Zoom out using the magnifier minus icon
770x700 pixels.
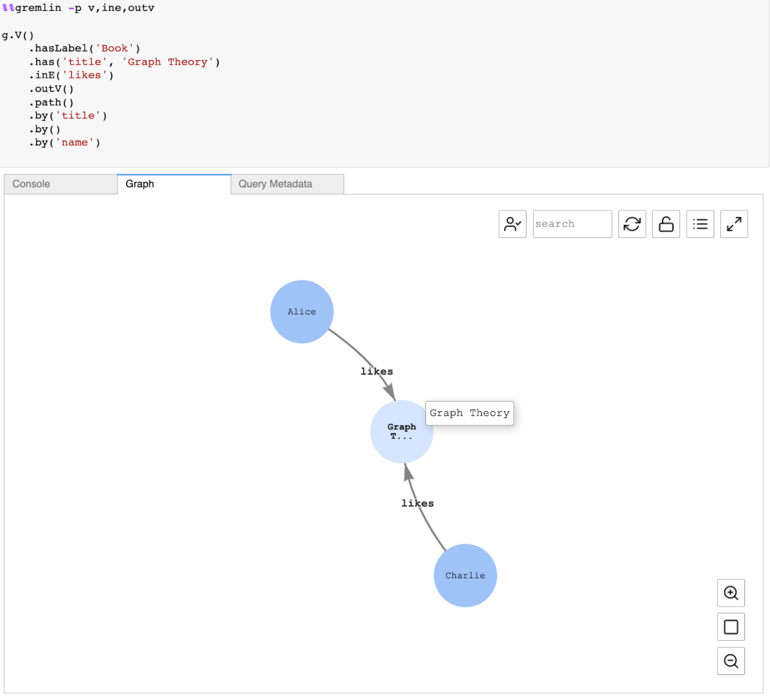coord(730,661)
